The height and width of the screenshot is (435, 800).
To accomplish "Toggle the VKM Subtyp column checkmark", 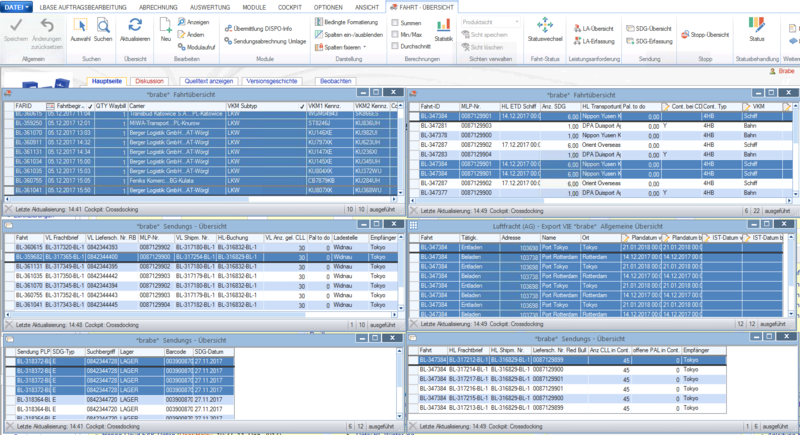I will (x=302, y=107).
